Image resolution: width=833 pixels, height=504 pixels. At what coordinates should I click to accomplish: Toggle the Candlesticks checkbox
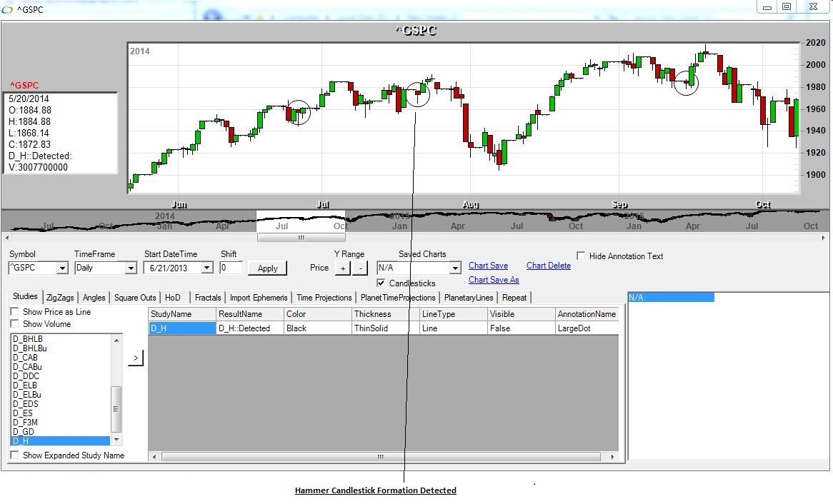tap(381, 283)
